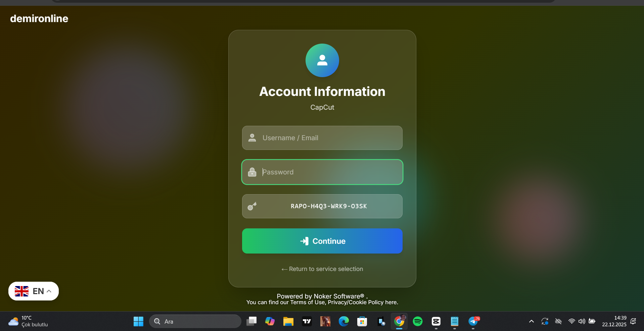The height and width of the screenshot is (331, 644).
Task: Open the Terms of Use and Privacy policy line
Action: pyautogui.click(x=322, y=302)
